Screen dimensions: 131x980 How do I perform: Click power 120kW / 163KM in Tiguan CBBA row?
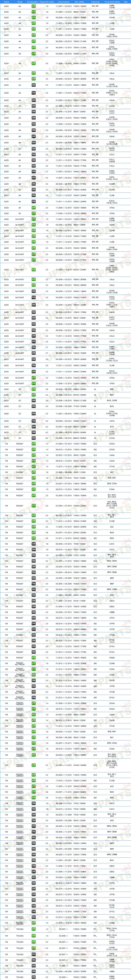(x=80, y=971)
